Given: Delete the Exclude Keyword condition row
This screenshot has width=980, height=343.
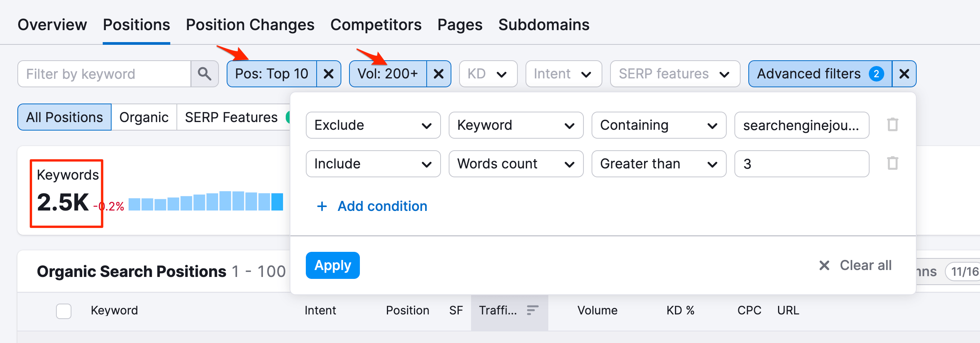Looking at the screenshot, I should [892, 125].
